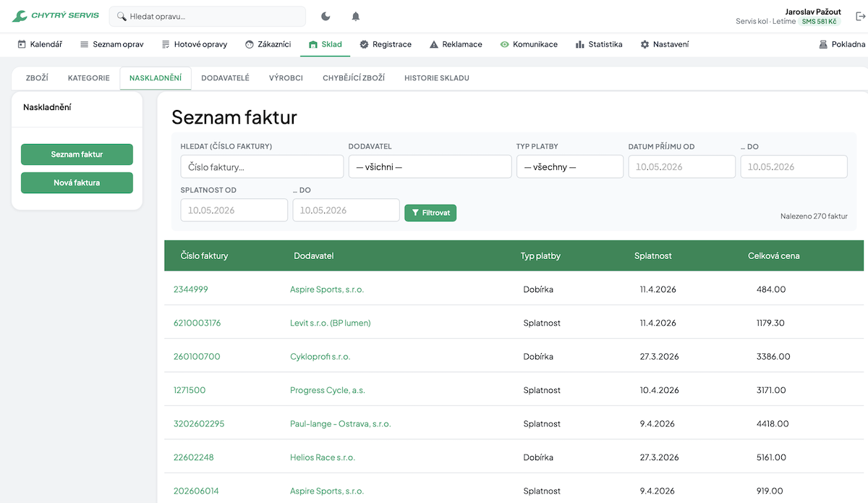This screenshot has height=503, width=868.
Task: Open invoice 202606014
Action: click(x=196, y=491)
